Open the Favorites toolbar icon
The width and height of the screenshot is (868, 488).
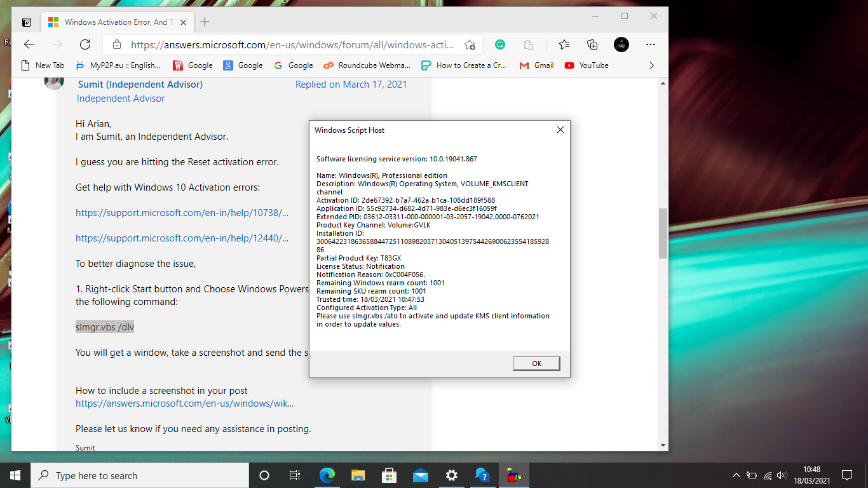564,44
